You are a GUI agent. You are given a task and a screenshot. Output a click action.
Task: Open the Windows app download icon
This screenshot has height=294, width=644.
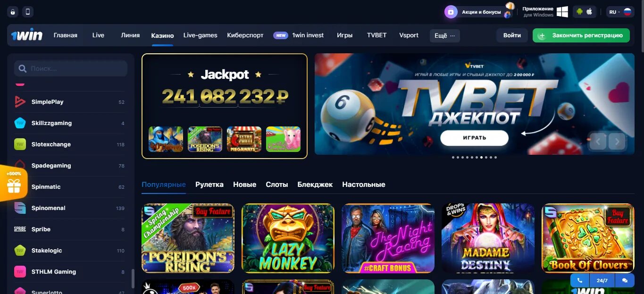point(562,12)
